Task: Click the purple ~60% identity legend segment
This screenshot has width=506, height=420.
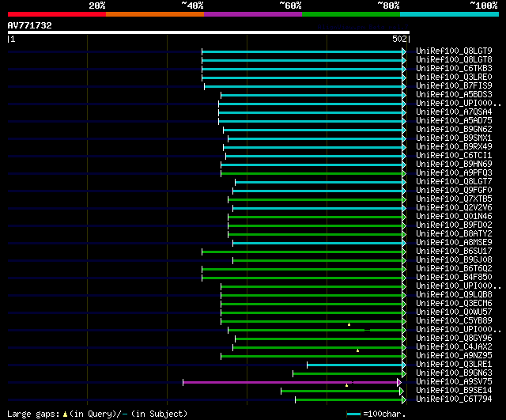Action: [x=253, y=14]
